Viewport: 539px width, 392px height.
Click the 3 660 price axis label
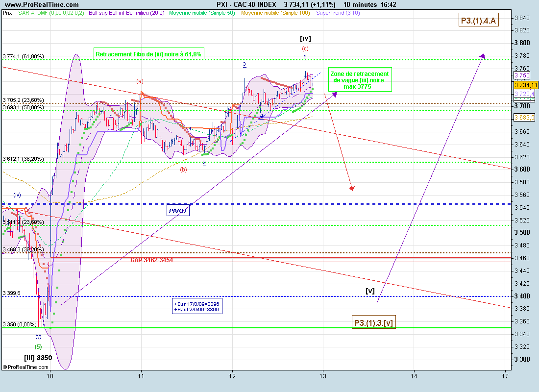522,132
